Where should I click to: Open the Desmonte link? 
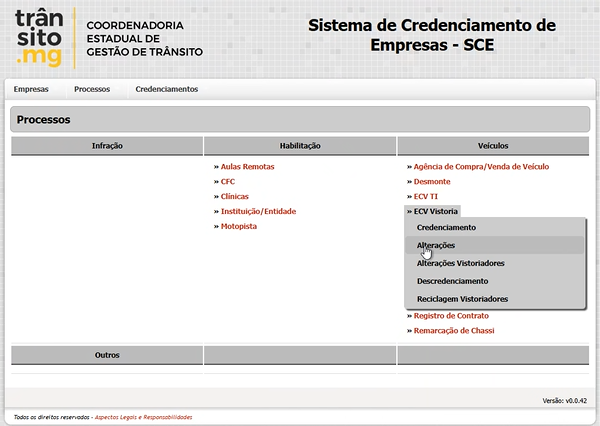coord(432,181)
